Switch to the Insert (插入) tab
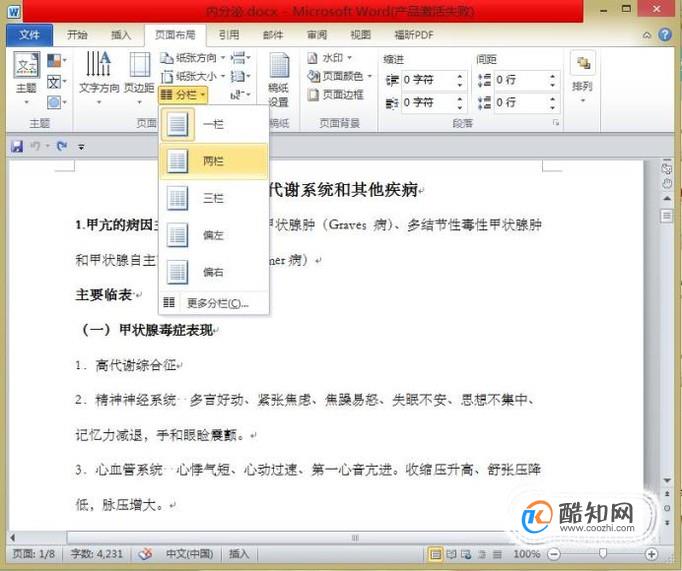The image size is (682, 571). point(120,35)
